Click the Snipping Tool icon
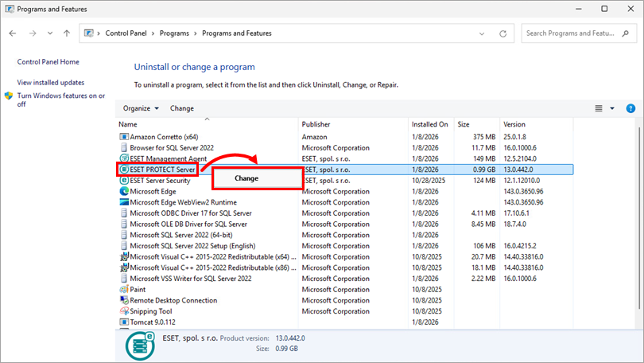 click(x=124, y=312)
